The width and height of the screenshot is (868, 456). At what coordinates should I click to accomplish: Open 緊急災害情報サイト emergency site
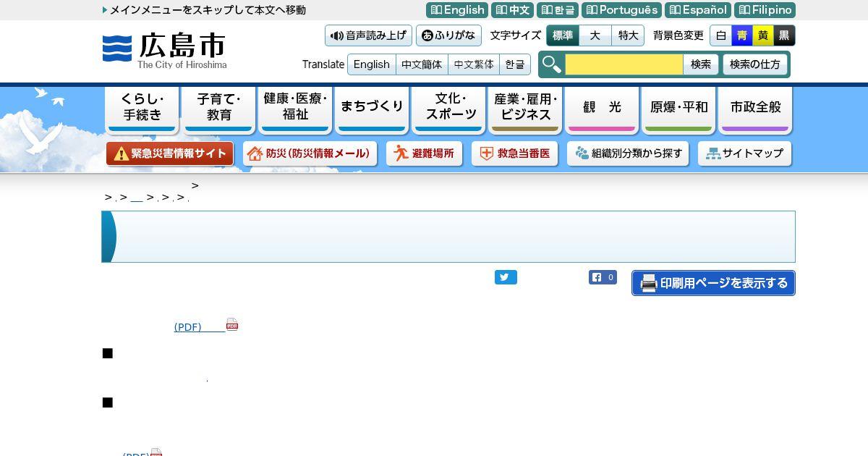(170, 153)
